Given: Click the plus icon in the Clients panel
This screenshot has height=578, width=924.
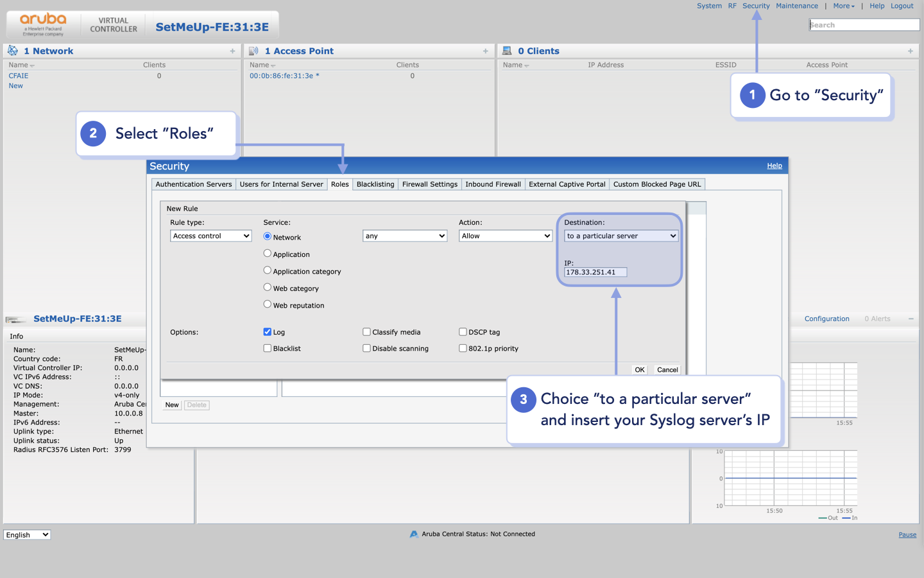Looking at the screenshot, I should click(910, 51).
